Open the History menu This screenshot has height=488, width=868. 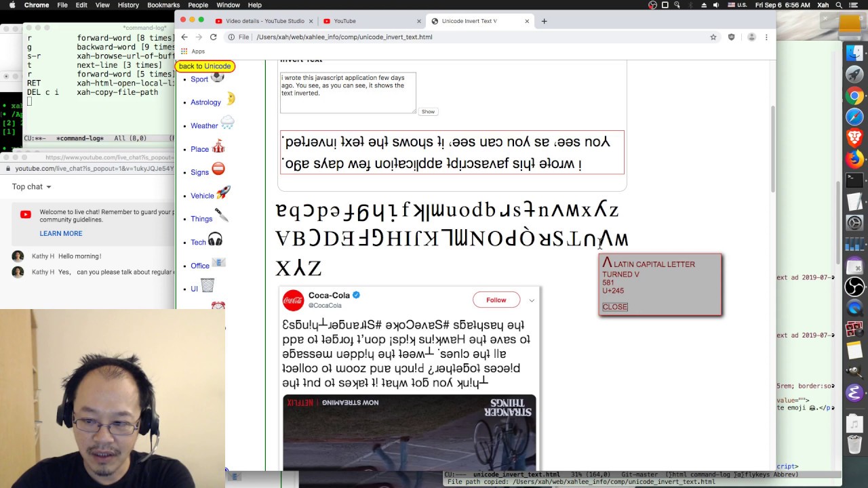128,5
